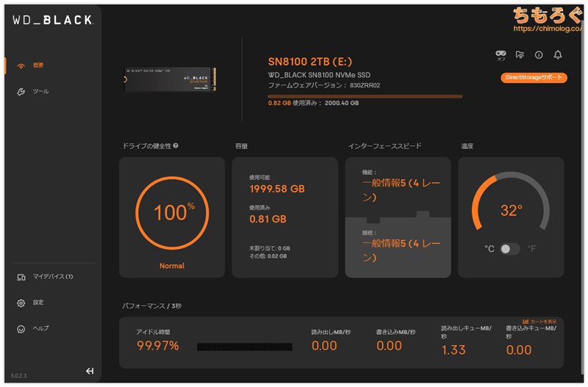Click the 100% drive health ring
The height and width of the screenshot is (387, 588).
pyautogui.click(x=172, y=213)
